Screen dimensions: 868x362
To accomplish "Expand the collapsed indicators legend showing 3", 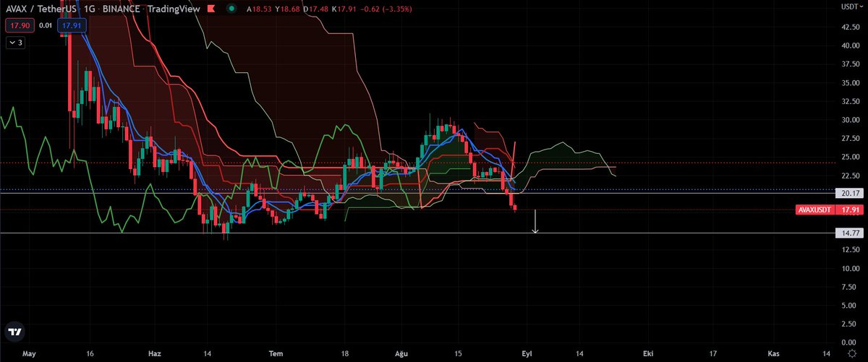I will point(16,43).
